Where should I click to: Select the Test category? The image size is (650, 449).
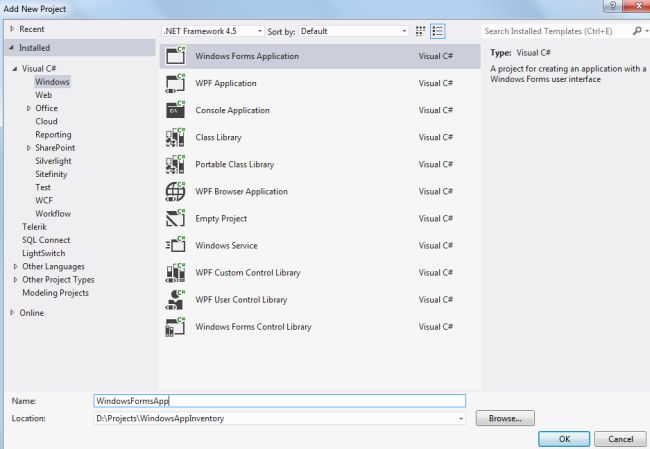43,187
